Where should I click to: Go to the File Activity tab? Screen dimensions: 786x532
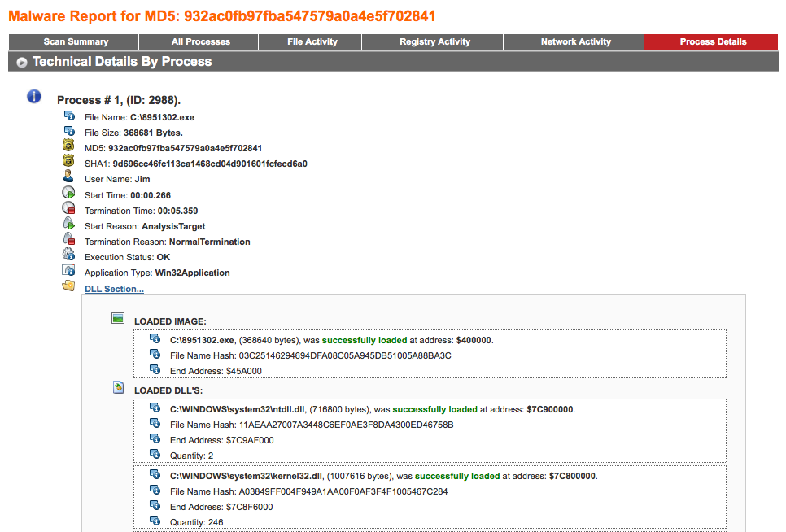point(312,41)
